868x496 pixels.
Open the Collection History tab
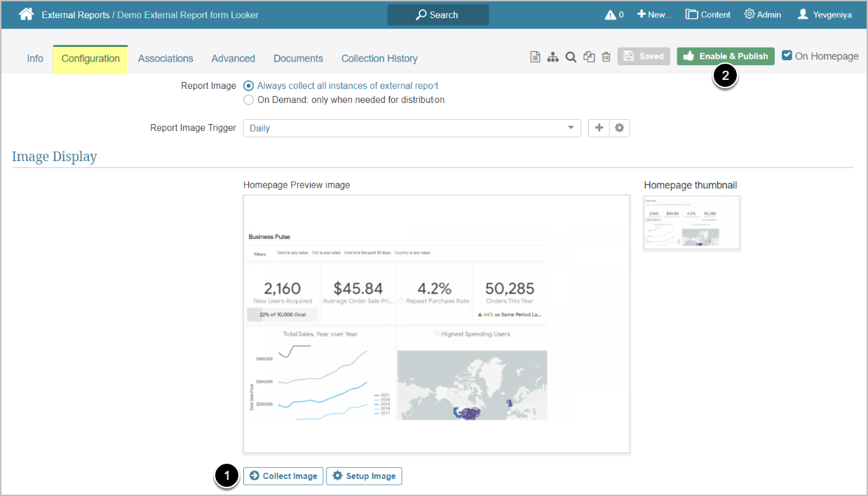click(379, 59)
